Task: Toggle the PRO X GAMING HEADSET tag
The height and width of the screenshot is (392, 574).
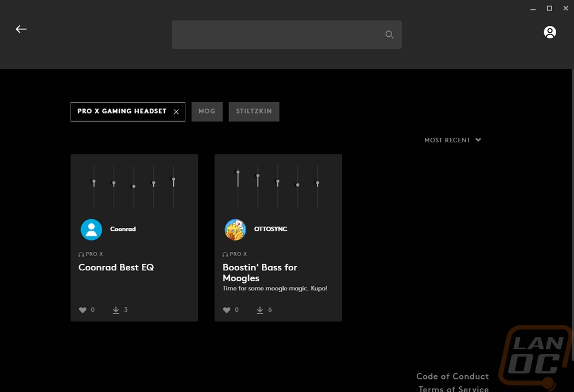Action: pyautogui.click(x=128, y=112)
